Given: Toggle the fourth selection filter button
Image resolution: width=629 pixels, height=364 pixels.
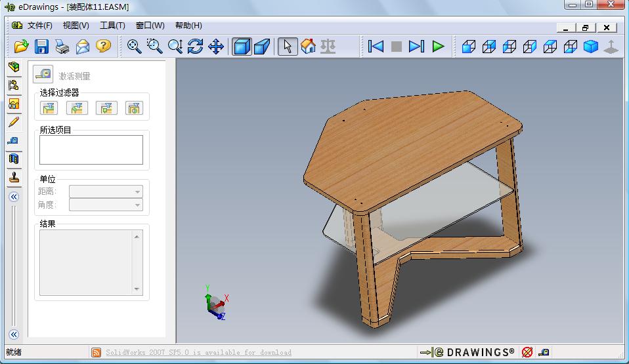Looking at the screenshot, I should [134, 108].
